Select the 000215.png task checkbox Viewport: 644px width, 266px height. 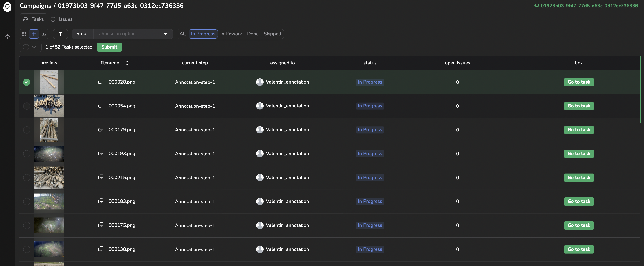pyautogui.click(x=26, y=178)
